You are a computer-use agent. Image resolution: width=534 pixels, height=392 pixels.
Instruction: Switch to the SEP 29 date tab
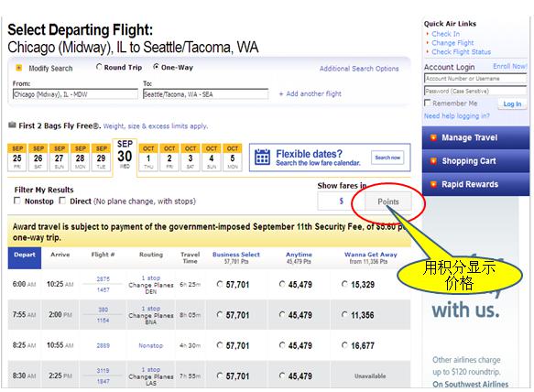point(101,158)
